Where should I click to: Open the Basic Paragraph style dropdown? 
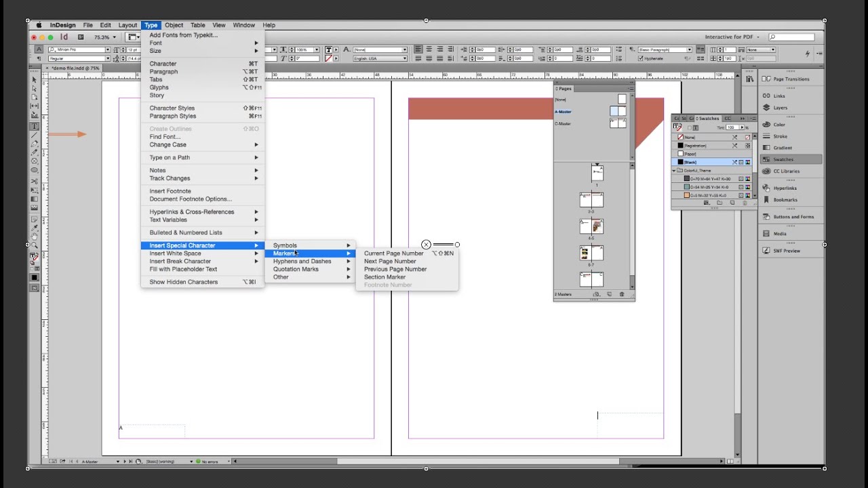(690, 50)
